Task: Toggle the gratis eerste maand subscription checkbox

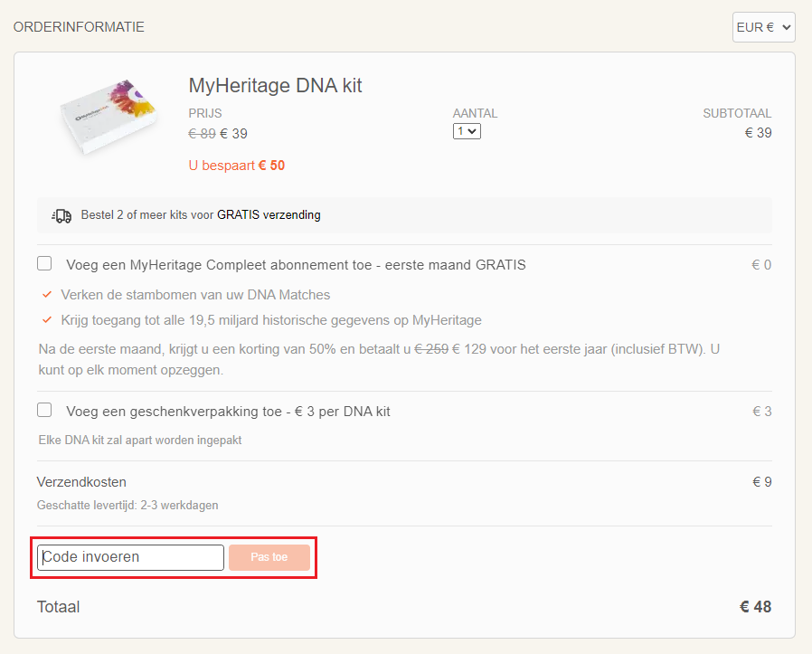Action: point(44,262)
